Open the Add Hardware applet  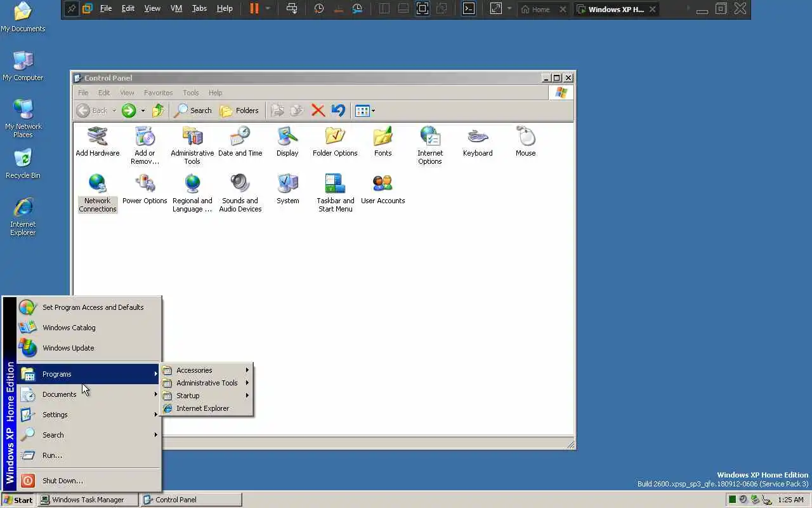[x=97, y=141]
